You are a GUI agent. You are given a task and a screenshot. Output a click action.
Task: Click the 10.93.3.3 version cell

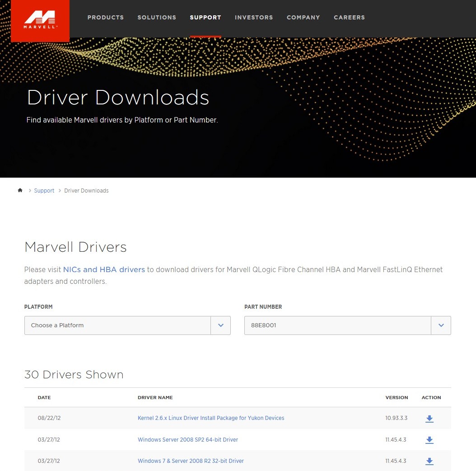pos(397,418)
